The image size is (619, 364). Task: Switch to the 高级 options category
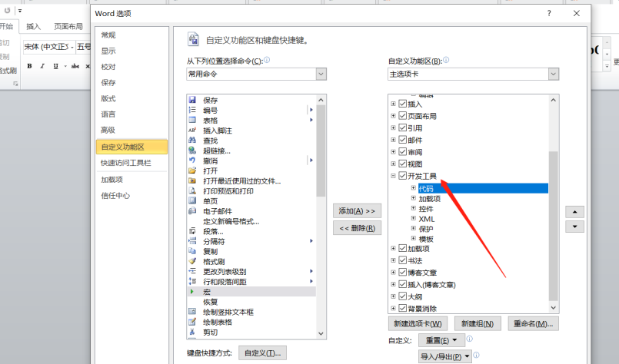(108, 130)
